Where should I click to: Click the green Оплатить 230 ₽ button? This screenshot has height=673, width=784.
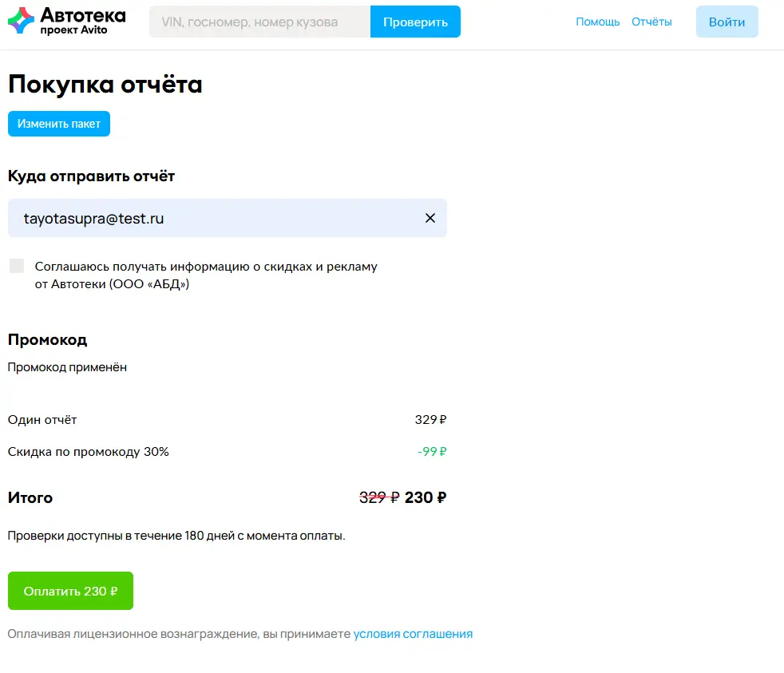(x=70, y=591)
